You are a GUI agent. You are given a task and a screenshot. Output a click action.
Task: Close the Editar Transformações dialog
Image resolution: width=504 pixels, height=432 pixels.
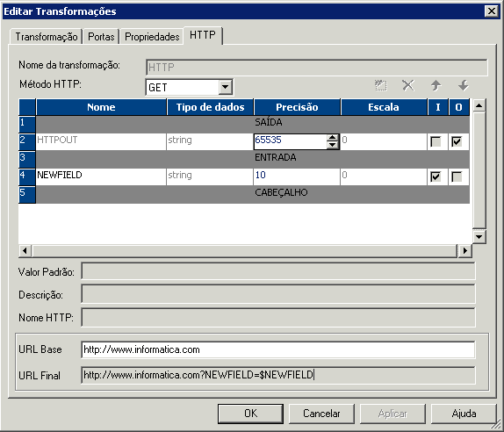tap(492, 11)
